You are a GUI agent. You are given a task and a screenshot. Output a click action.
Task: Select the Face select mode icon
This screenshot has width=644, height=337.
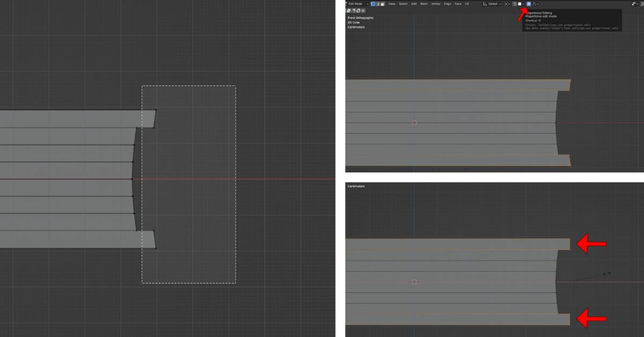point(382,3)
